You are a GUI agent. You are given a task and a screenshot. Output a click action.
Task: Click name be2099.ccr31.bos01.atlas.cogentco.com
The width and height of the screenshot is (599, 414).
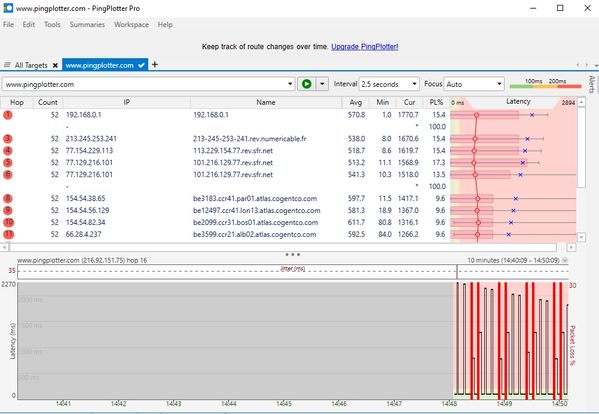256,222
